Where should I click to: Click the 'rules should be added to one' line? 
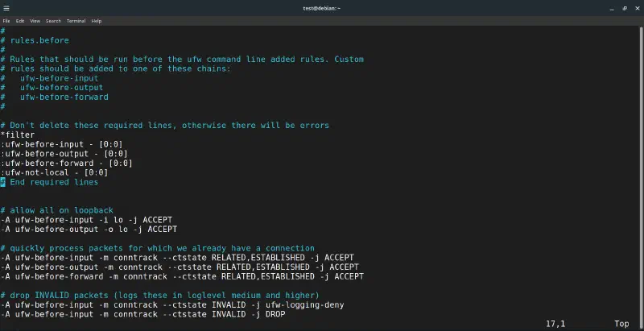click(x=115, y=68)
